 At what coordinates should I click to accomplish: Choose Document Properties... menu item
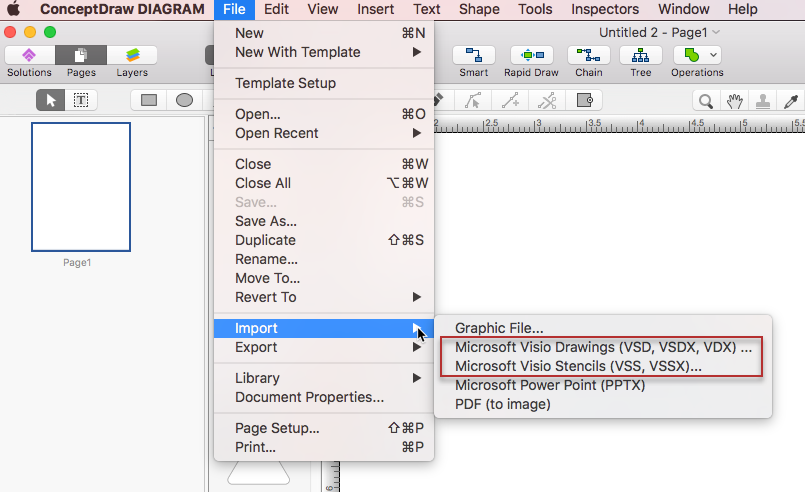point(324,397)
